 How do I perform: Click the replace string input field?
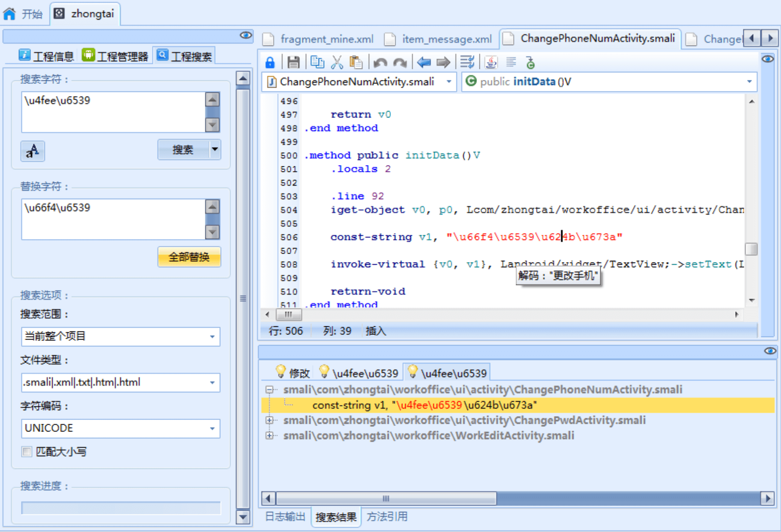113,219
